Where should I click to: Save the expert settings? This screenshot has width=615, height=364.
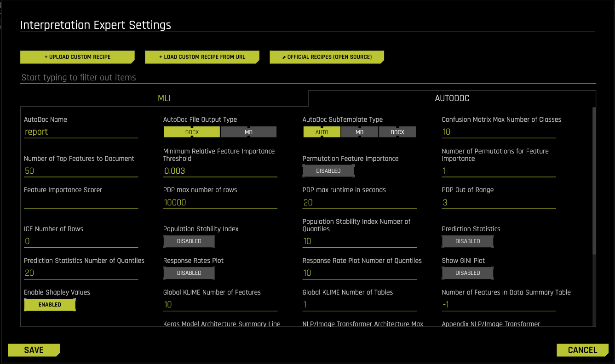[x=33, y=350]
